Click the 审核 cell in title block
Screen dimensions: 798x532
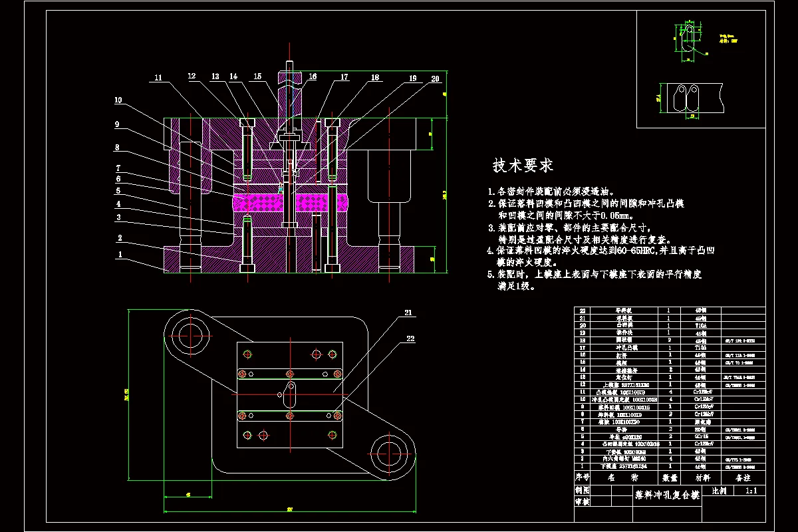(583, 501)
